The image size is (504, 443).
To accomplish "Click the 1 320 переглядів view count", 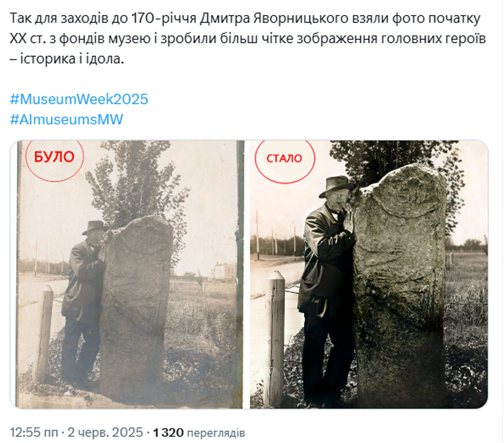I will (199, 433).
